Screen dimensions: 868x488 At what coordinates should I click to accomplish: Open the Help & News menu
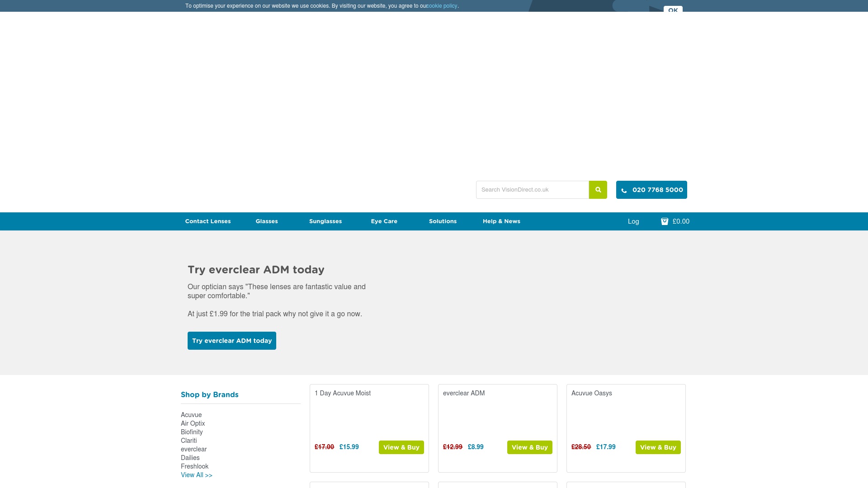(x=501, y=221)
